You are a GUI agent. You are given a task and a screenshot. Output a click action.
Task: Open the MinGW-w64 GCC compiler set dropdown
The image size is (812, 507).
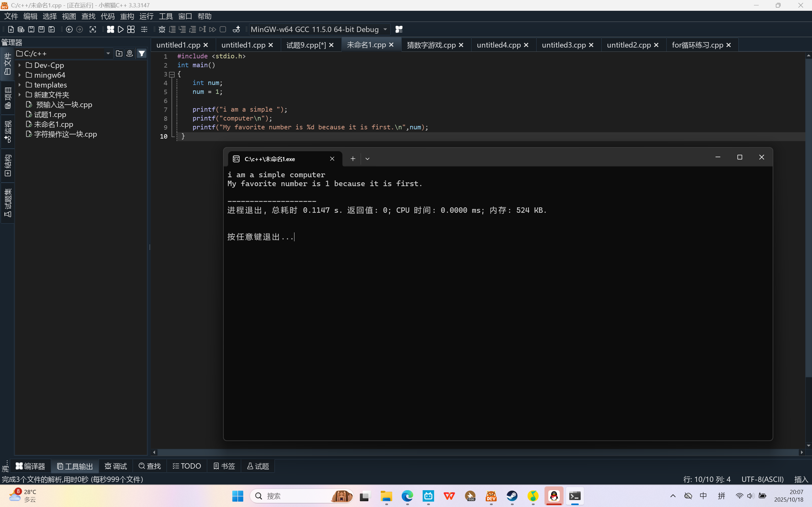[385, 29]
